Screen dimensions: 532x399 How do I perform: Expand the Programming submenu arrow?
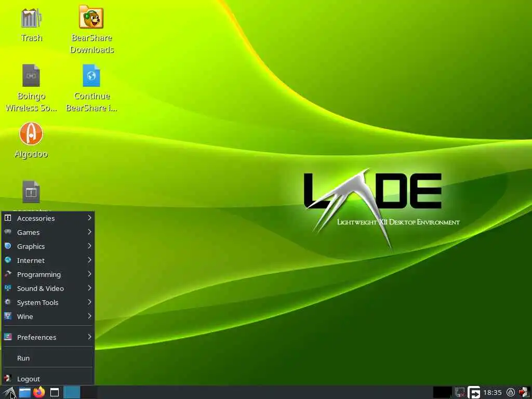pos(89,274)
